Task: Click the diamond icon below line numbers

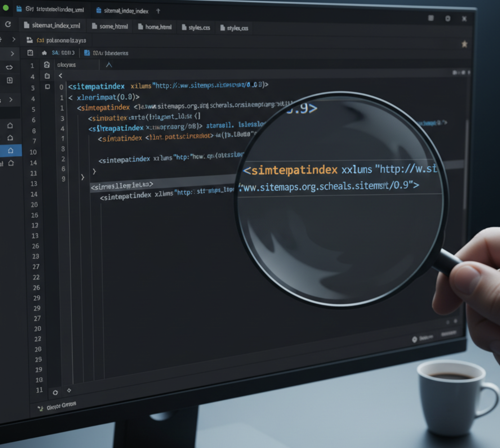Action: (x=69, y=390)
